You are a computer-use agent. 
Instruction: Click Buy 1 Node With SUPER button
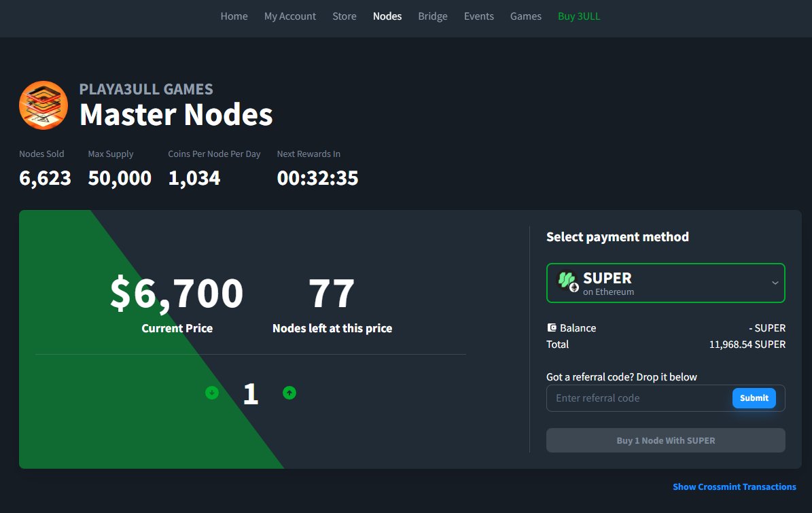pyautogui.click(x=665, y=440)
